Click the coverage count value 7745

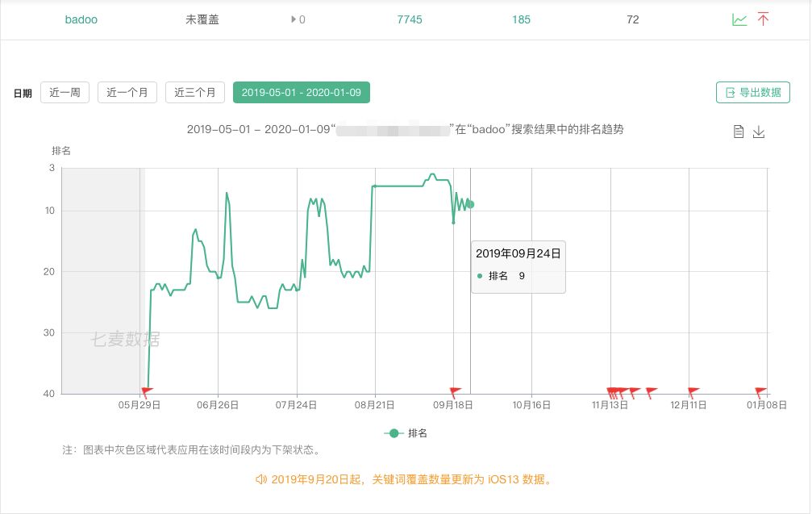click(x=410, y=19)
